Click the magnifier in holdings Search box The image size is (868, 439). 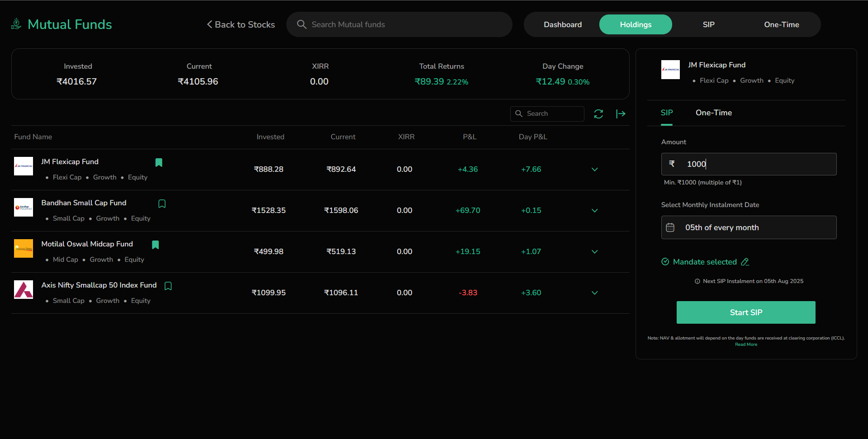(519, 113)
